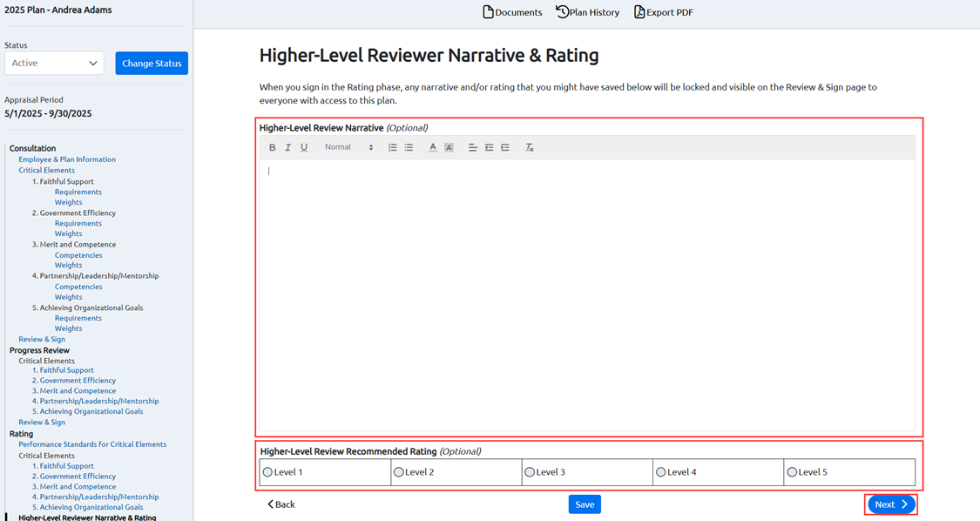Open the text alignment options
The height and width of the screenshot is (521, 980).
coord(472,147)
